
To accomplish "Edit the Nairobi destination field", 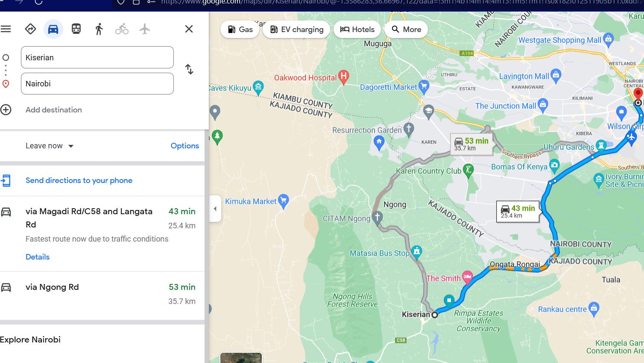I will point(97,83).
